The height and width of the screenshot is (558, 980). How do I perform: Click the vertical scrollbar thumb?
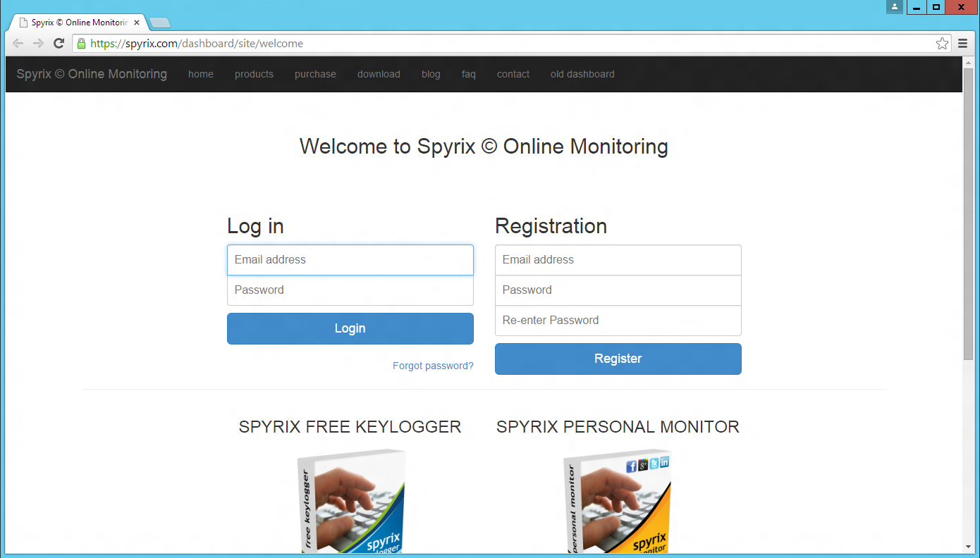pos(968,214)
